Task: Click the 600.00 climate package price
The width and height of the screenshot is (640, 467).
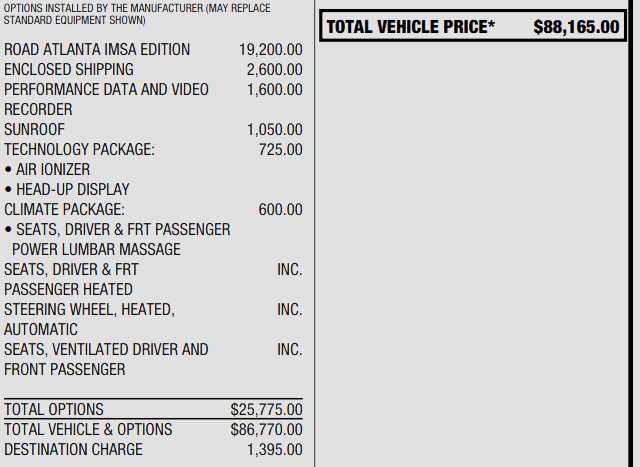Action: coord(280,210)
